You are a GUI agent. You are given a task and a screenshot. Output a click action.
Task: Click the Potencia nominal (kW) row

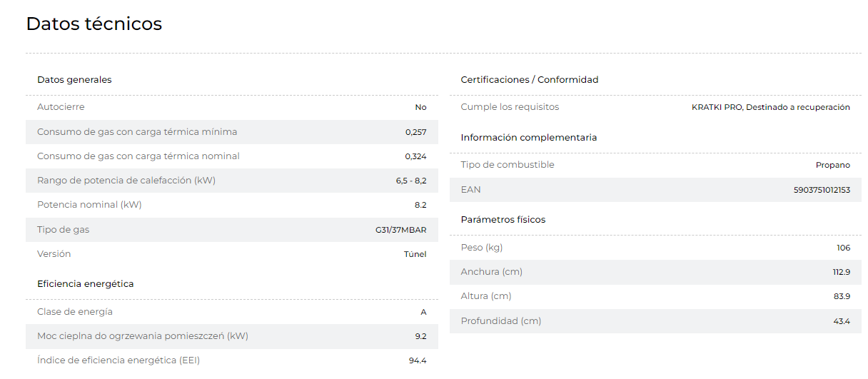[232, 205]
